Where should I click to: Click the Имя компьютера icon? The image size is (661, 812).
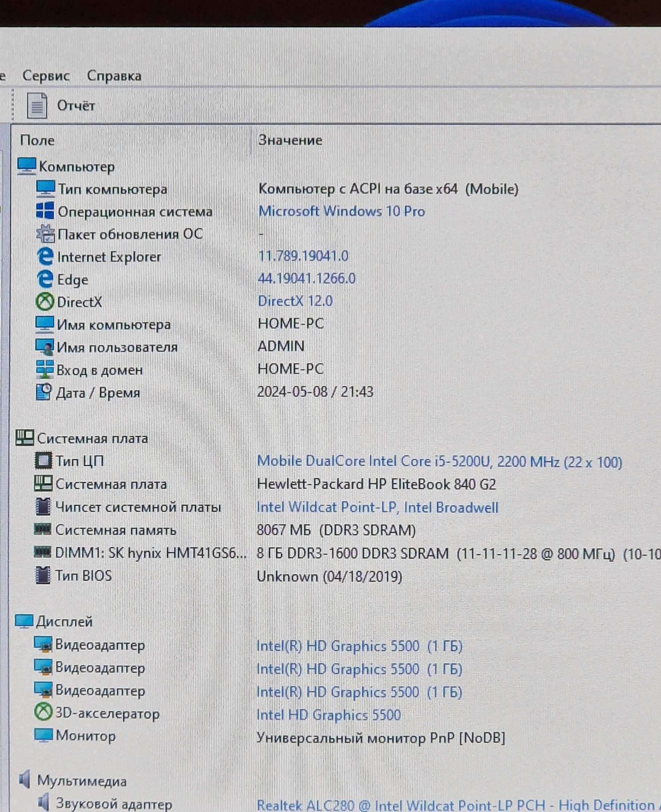[45, 324]
